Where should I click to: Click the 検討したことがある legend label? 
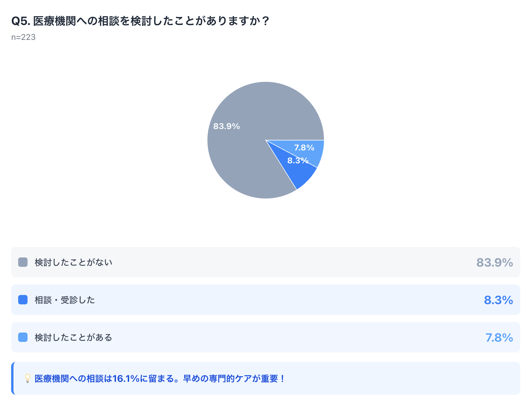(74, 337)
